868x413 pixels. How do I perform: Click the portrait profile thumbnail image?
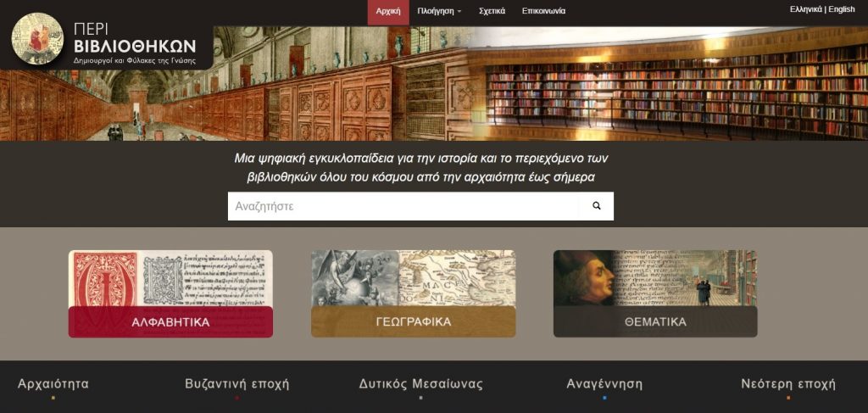[655, 278]
